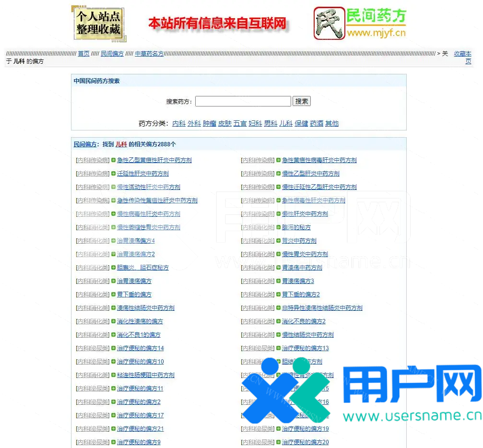The image size is (483, 448).
Task: Open the 迁延性肝炎中药方剂 link
Action: click(143, 174)
